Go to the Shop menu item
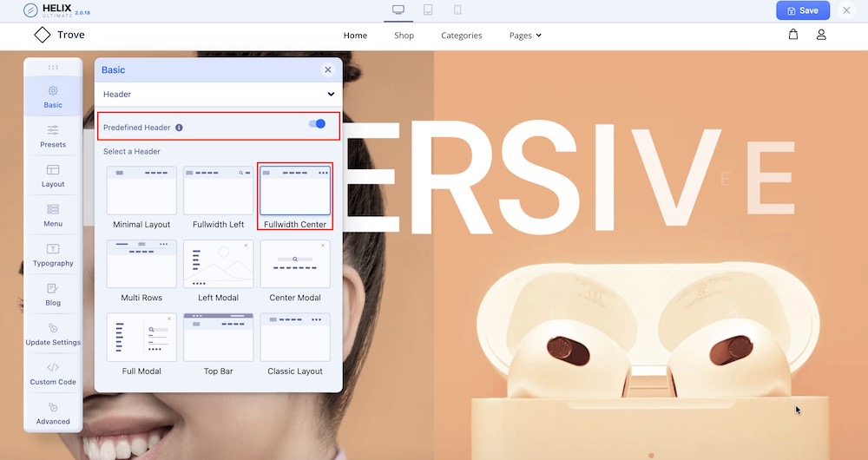Image resolution: width=868 pixels, height=460 pixels. (404, 36)
